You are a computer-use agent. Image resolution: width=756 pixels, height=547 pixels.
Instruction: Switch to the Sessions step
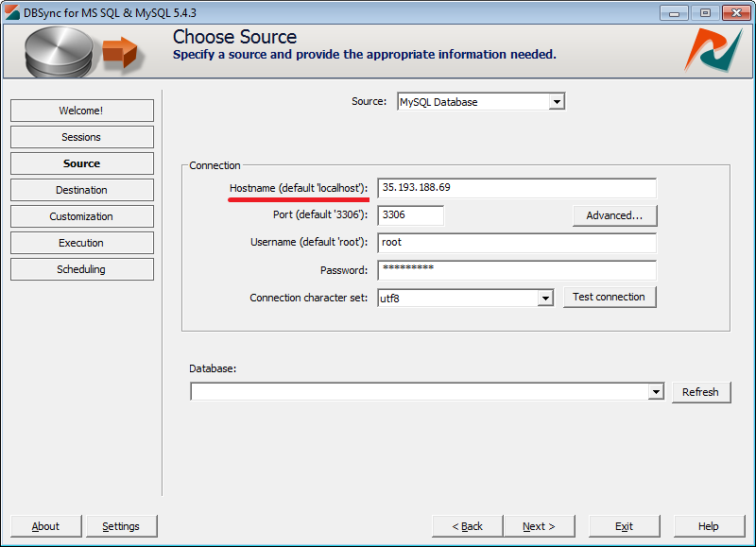pyautogui.click(x=82, y=137)
